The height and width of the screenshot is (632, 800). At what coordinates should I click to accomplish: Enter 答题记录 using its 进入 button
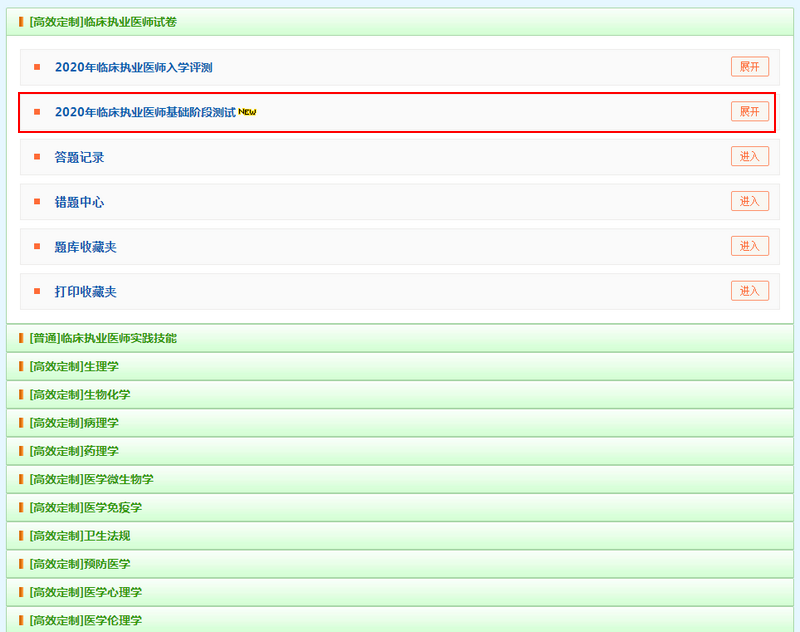[x=749, y=156]
